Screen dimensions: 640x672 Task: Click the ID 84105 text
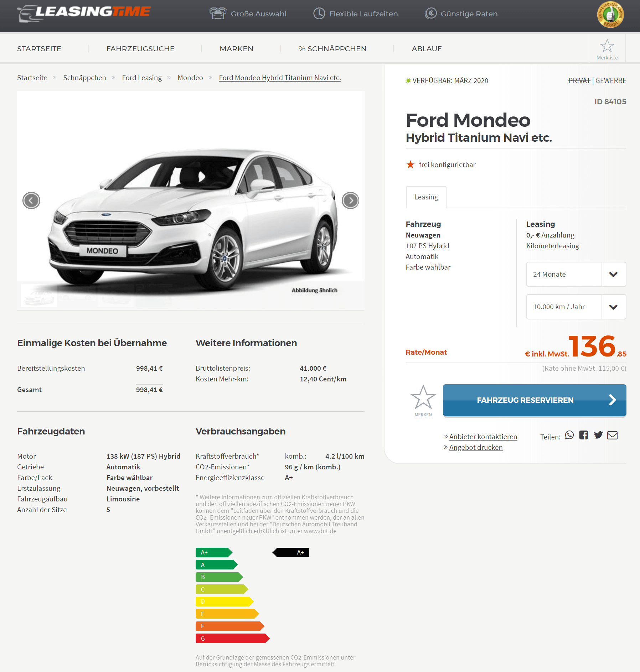(610, 102)
